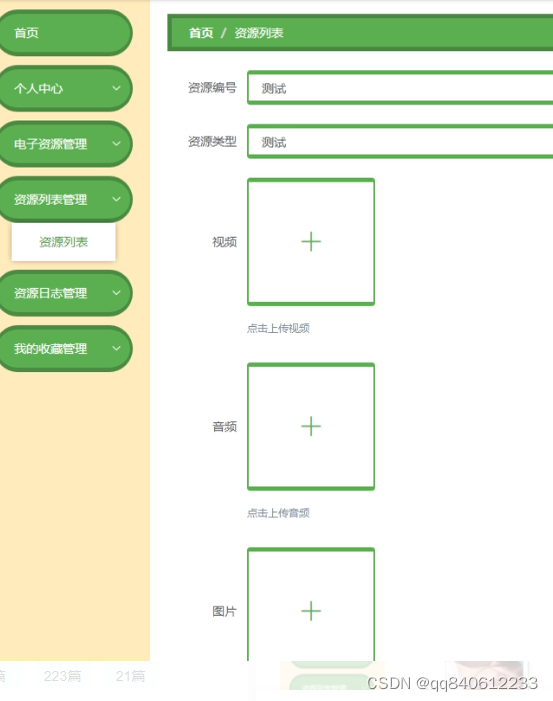Click the 223篇 count text
553x701 pixels.
pyautogui.click(x=63, y=676)
